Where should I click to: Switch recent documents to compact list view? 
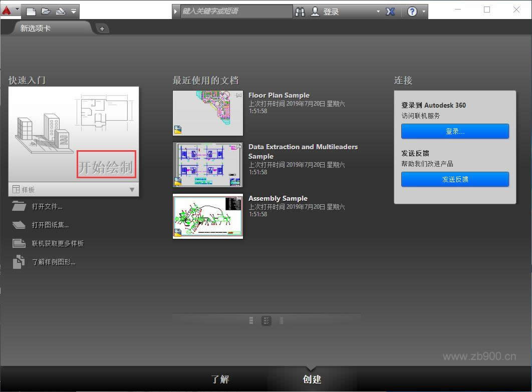(281, 320)
